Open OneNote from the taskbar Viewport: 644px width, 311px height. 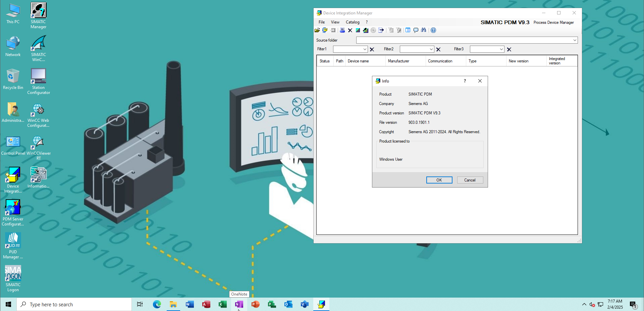pos(239,305)
